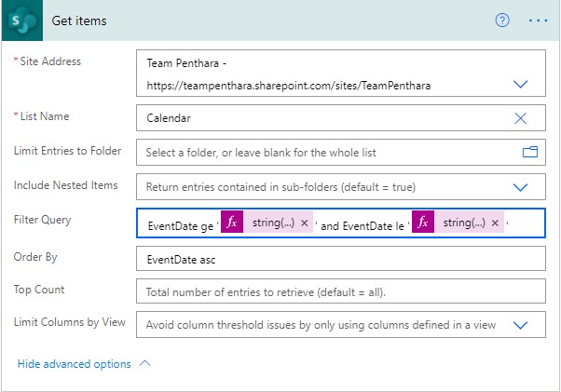Viewport: 561px width, 392px height.
Task: Collapse using the Hide advanced options chevron
Action: tap(144, 364)
